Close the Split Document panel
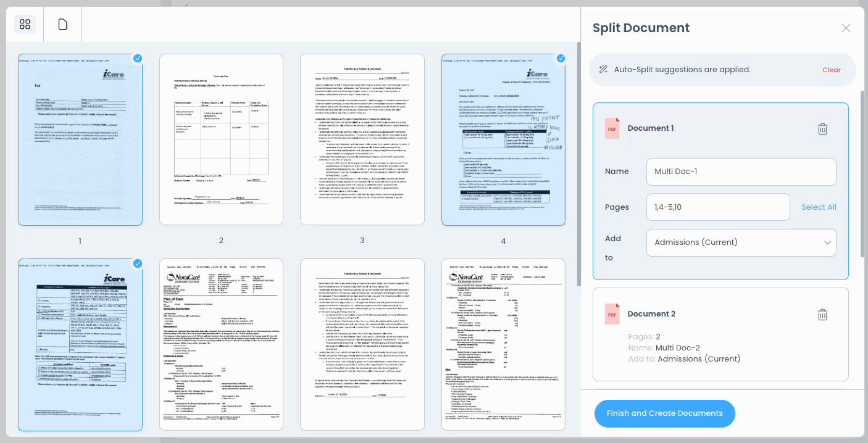The height and width of the screenshot is (443, 868). point(846,28)
